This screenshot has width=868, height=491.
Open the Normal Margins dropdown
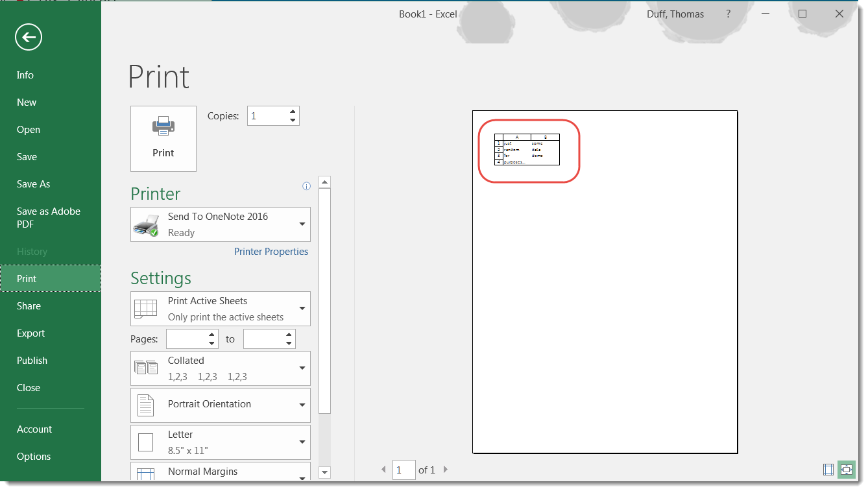tap(301, 477)
